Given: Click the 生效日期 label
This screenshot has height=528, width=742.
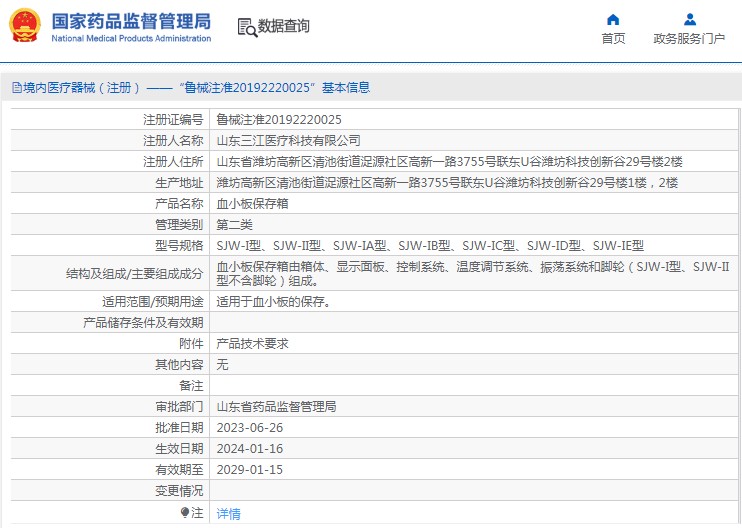Looking at the screenshot, I should (x=179, y=449).
